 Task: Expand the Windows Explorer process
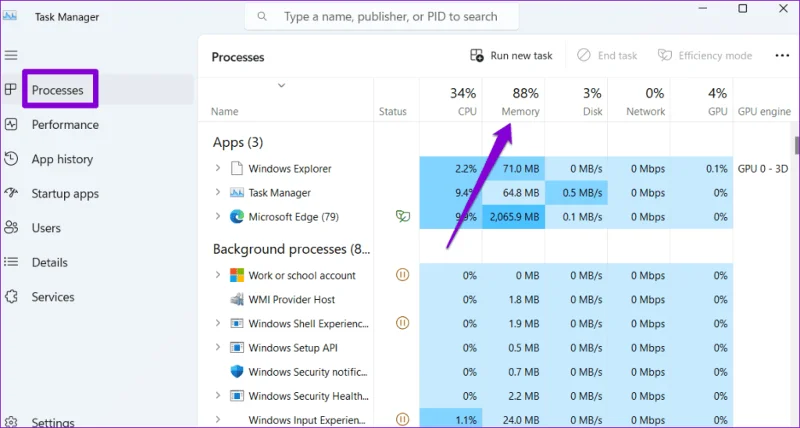click(218, 168)
